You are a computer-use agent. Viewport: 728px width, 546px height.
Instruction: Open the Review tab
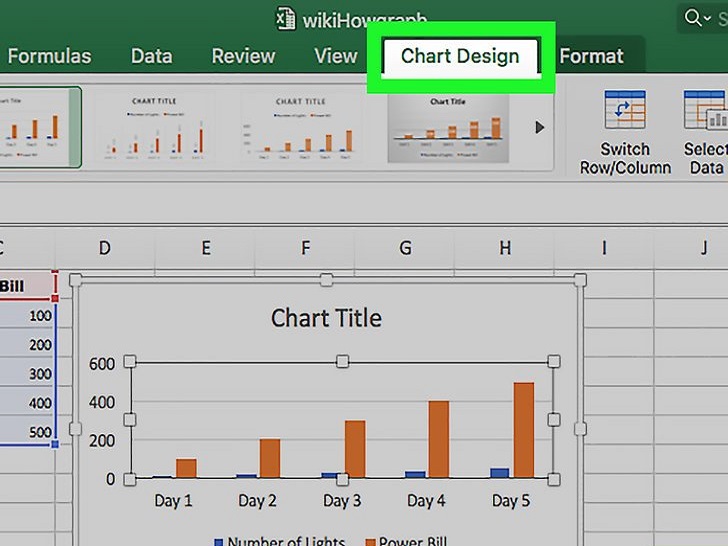[243, 56]
